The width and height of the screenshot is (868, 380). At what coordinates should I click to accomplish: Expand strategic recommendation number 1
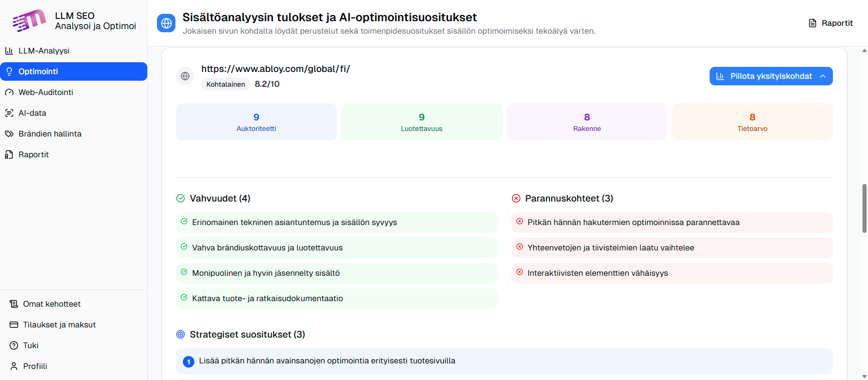[504, 361]
